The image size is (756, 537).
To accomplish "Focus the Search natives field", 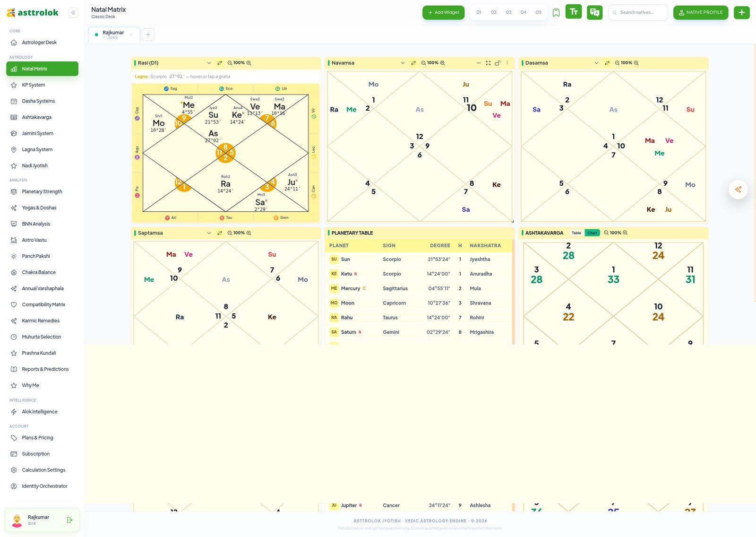I will (x=638, y=12).
